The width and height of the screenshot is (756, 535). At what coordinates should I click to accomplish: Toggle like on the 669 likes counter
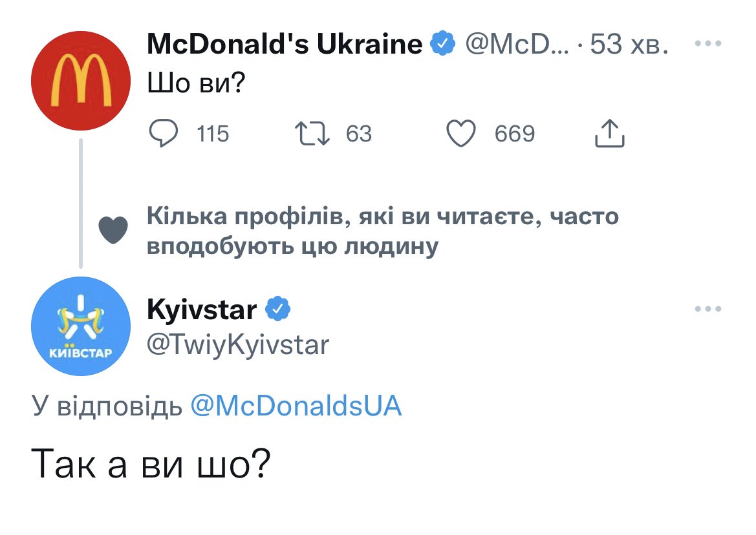[515, 134]
